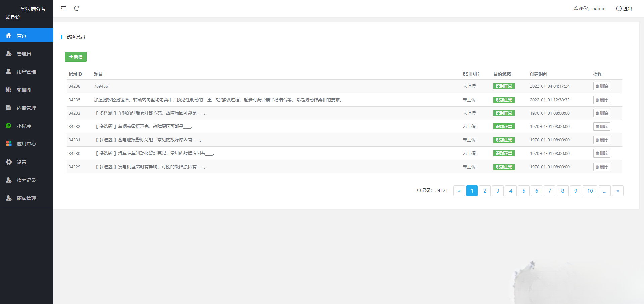
Task: Click the home icon in sidebar
Action: tap(8, 35)
